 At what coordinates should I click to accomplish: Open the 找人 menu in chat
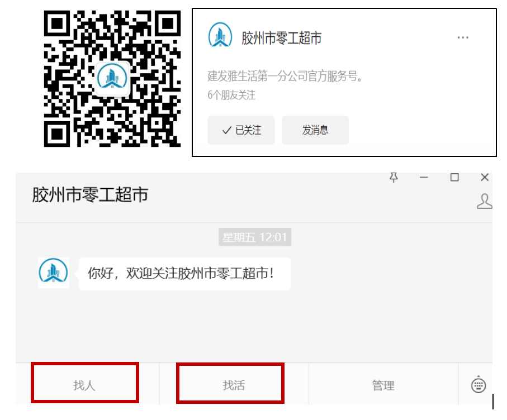pyautogui.click(x=85, y=385)
